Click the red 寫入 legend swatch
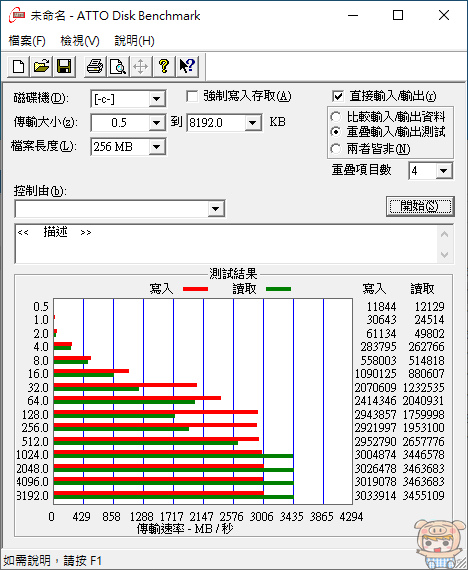The image size is (468, 570). pos(195,289)
